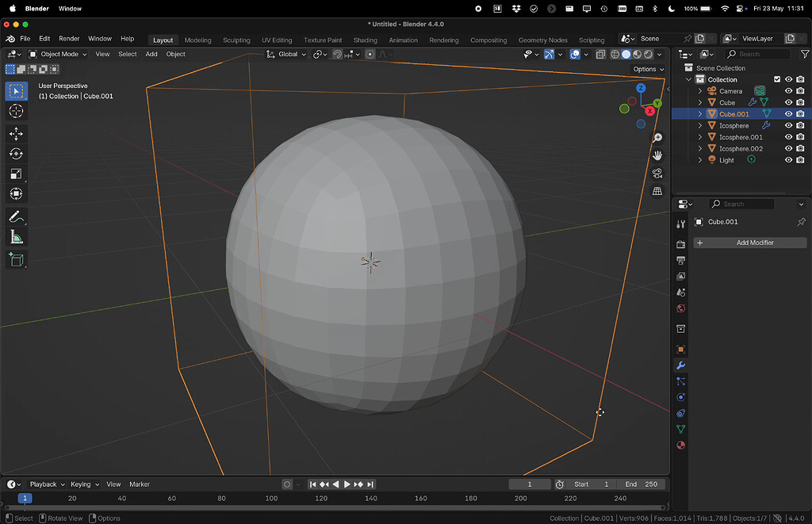Viewport: 812px width, 524px height.
Task: Disable Icosphere.002 in renders via camera icon
Action: click(800, 148)
